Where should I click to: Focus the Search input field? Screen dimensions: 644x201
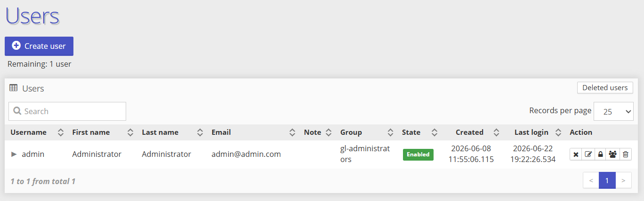[x=67, y=111]
